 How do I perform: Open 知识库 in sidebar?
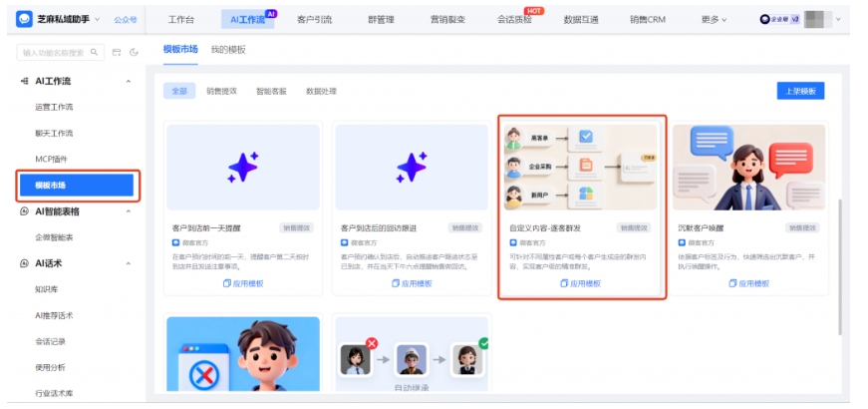click(x=47, y=290)
